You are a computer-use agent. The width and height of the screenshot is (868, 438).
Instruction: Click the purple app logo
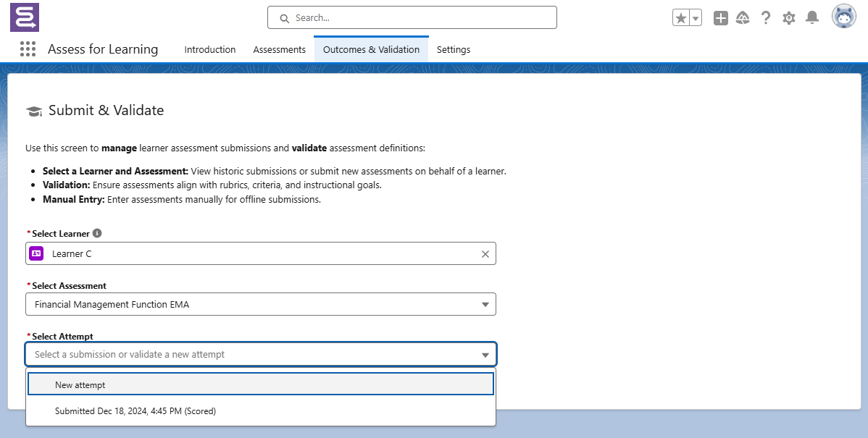pyautogui.click(x=25, y=17)
